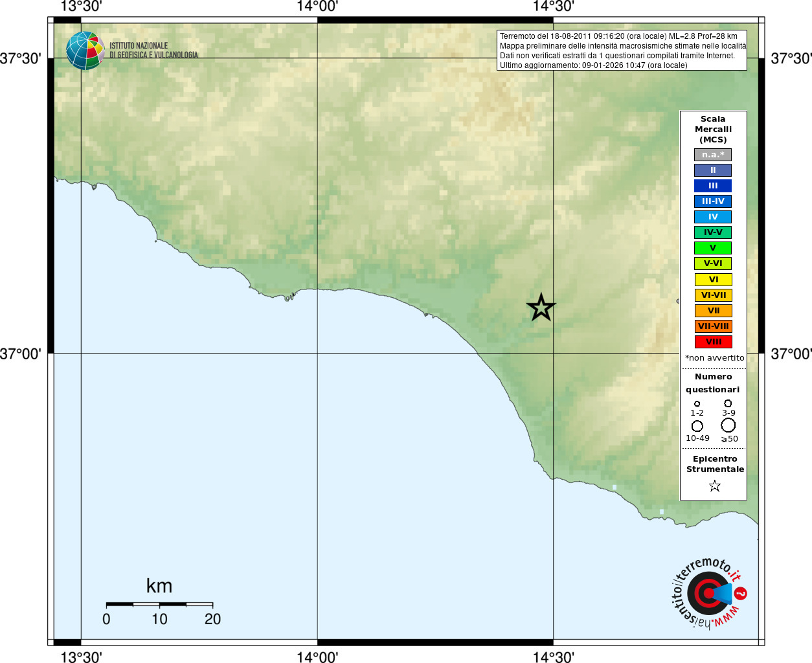Click the intensity IV legend swatch
The height and width of the screenshot is (663, 812).
pyautogui.click(x=713, y=217)
